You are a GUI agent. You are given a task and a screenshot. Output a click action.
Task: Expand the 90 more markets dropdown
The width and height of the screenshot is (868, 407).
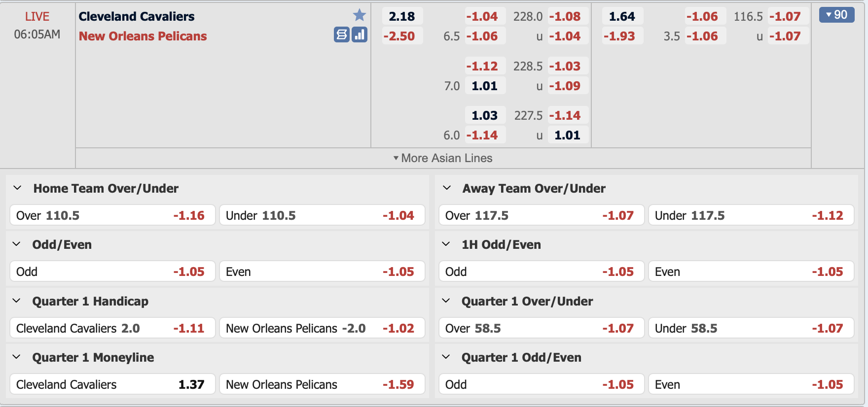tap(836, 15)
